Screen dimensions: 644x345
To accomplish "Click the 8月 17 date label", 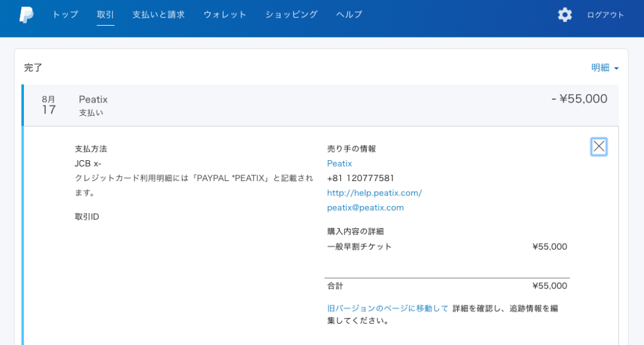I will click(x=48, y=105).
